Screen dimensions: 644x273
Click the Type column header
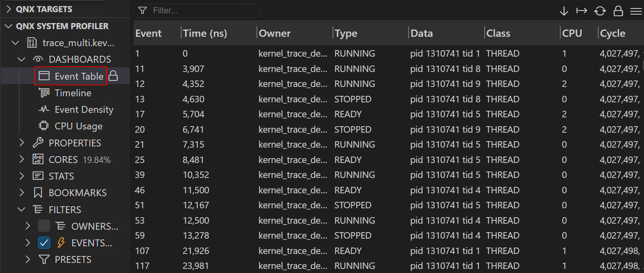tap(346, 33)
